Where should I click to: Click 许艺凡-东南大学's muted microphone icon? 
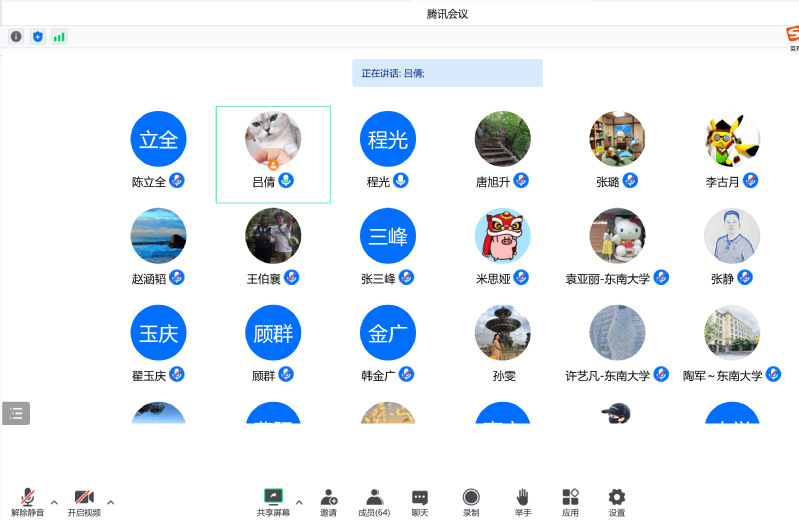tap(661, 374)
